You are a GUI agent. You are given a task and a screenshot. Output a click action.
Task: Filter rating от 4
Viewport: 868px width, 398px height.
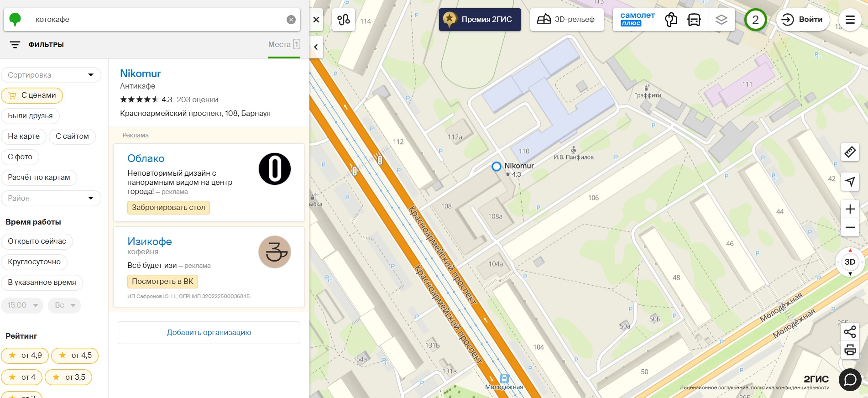(x=22, y=377)
